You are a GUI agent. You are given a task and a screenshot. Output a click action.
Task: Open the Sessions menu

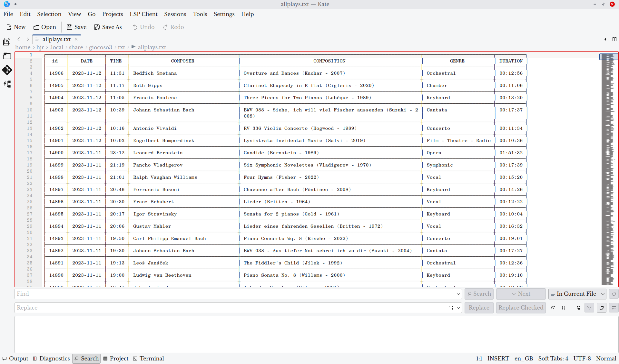click(x=175, y=14)
